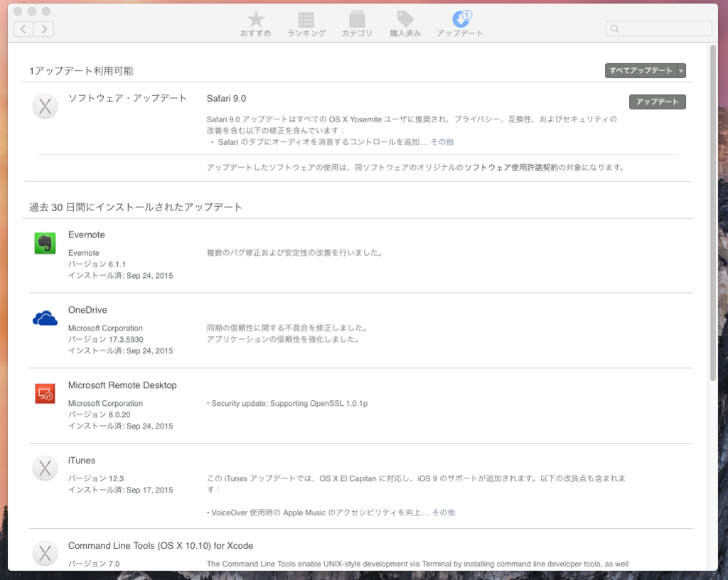The height and width of the screenshot is (580, 728).
Task: Click アップデート button for Safari 9.0
Action: [x=658, y=102]
